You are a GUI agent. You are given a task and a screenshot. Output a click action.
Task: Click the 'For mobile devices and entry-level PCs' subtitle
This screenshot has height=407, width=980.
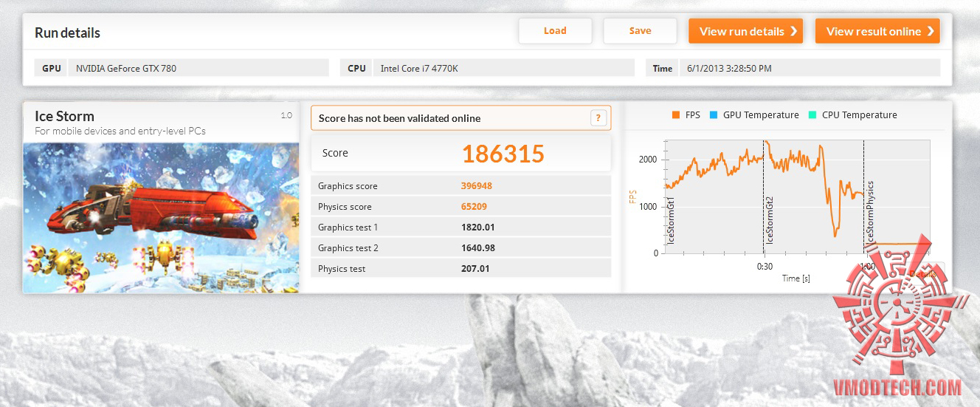[120, 131]
